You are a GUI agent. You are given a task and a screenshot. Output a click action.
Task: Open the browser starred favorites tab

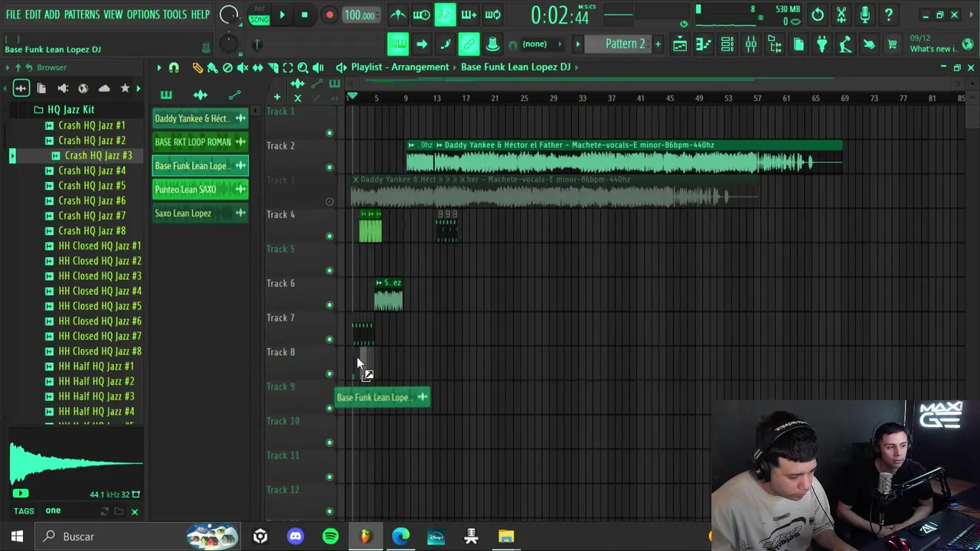click(x=125, y=89)
